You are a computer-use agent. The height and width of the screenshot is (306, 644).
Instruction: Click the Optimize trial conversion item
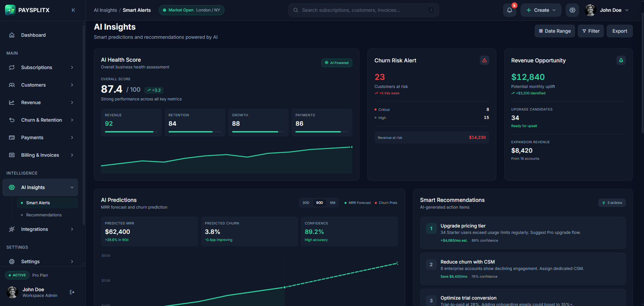pos(523,298)
